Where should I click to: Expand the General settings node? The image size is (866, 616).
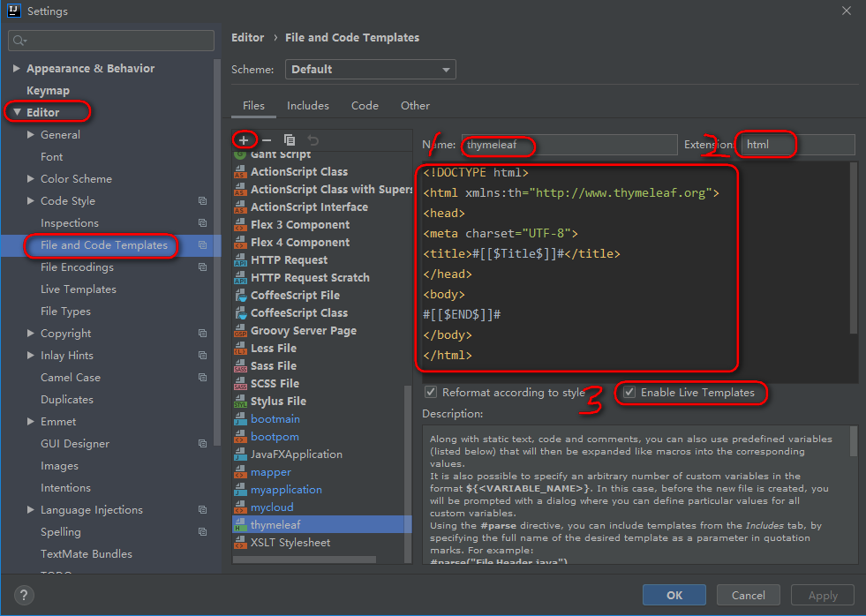[31, 135]
